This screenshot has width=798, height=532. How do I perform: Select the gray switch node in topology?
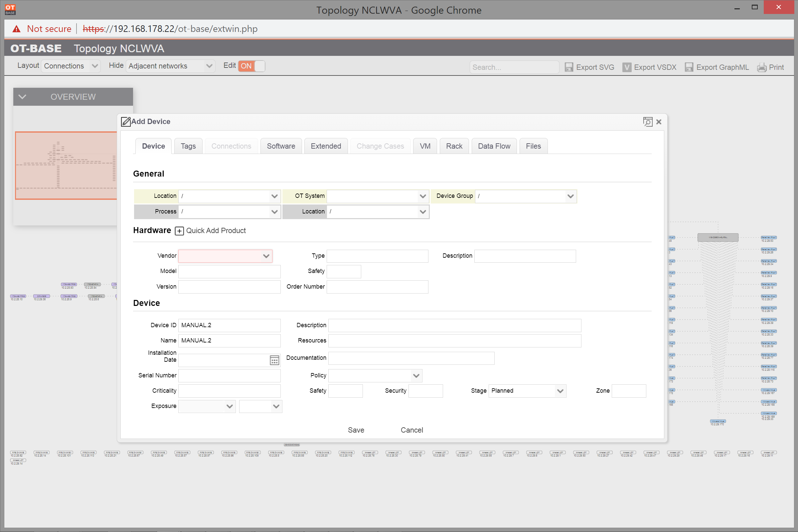click(x=718, y=237)
